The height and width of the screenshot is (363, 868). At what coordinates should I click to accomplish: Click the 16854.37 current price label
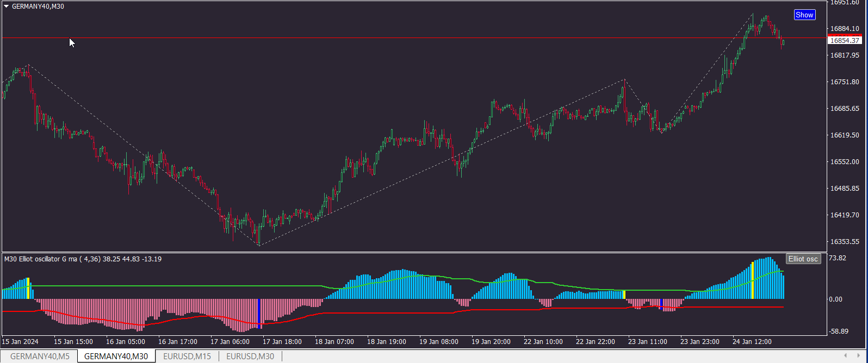pos(845,41)
